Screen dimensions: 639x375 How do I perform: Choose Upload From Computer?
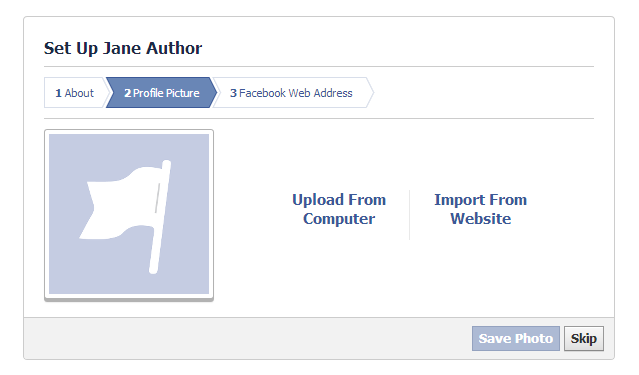(339, 209)
